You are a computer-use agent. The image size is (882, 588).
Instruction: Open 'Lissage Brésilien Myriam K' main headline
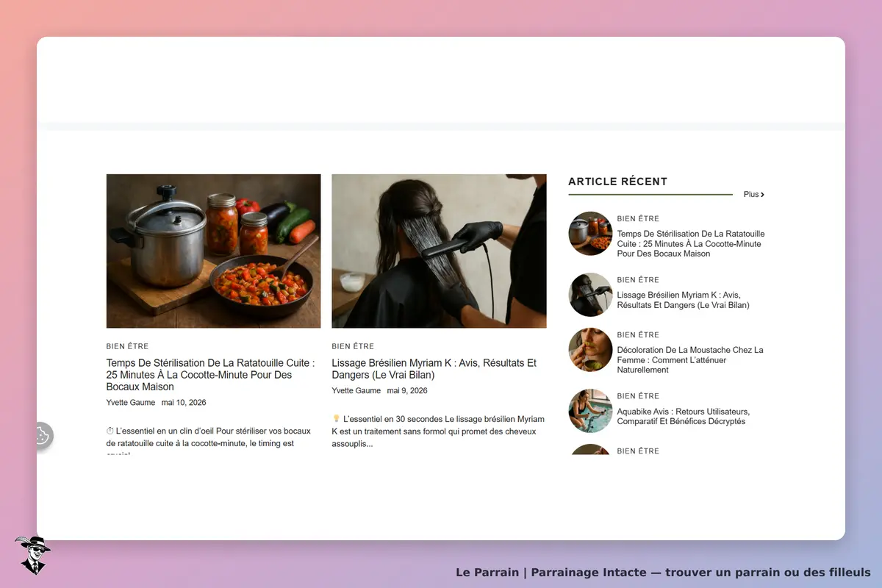[x=434, y=369]
